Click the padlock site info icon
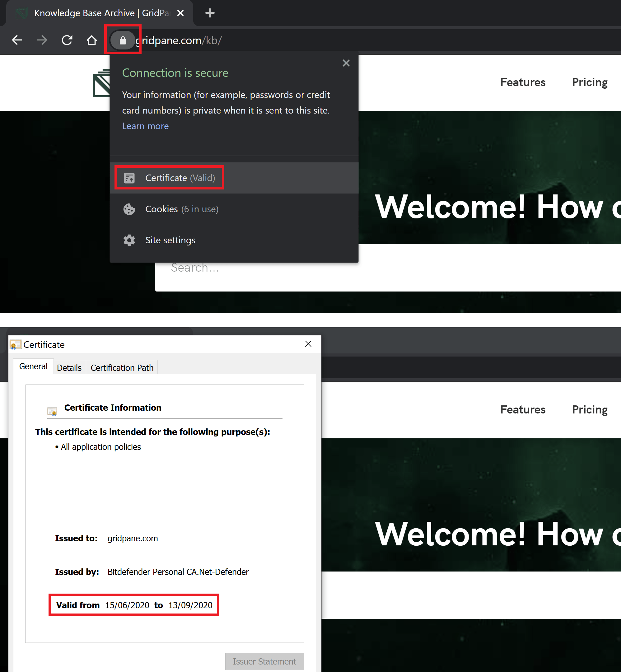 pyautogui.click(x=123, y=40)
